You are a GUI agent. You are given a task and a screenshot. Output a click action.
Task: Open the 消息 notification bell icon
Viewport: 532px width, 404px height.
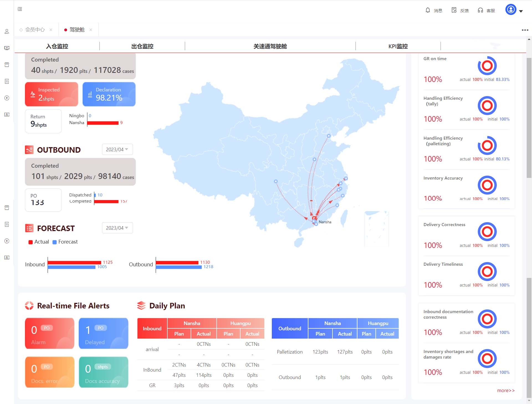click(x=428, y=10)
